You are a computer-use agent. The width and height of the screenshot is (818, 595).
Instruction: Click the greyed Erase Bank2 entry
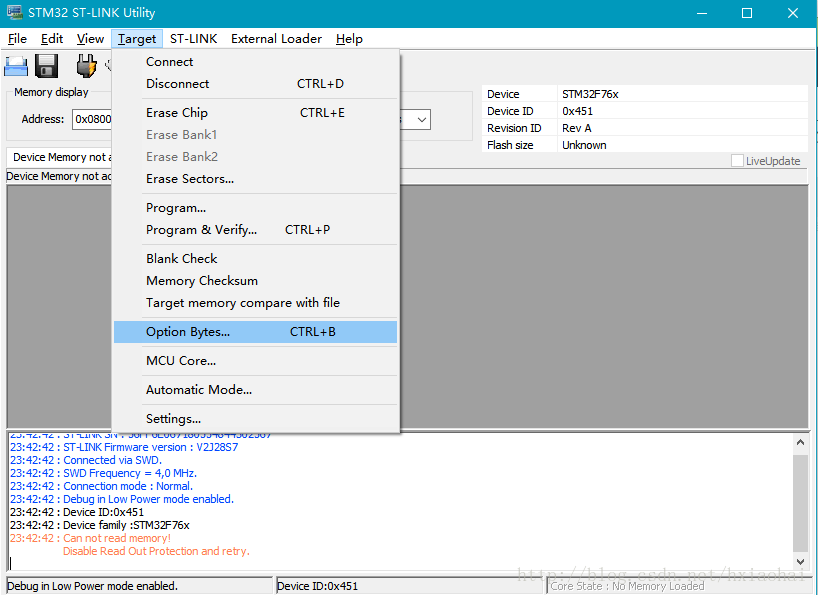256,156
